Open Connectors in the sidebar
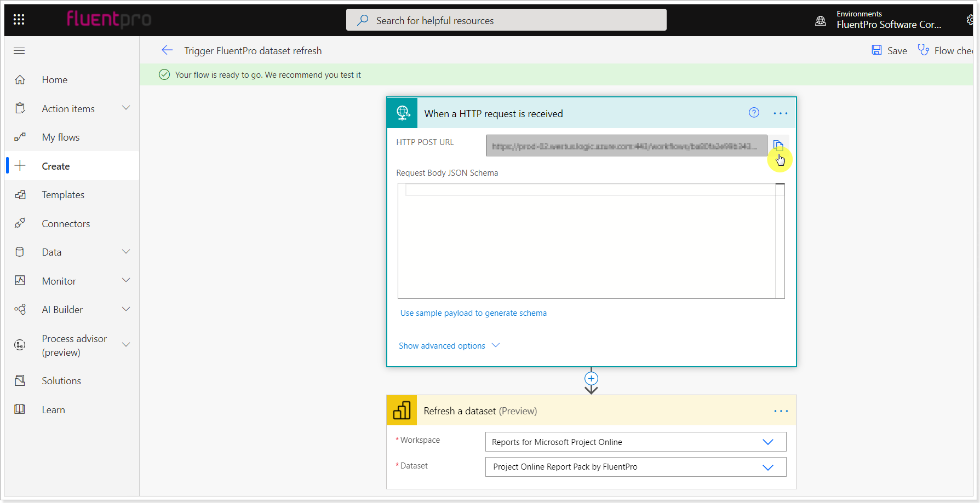Image resolution: width=980 pixels, height=503 pixels. [66, 224]
